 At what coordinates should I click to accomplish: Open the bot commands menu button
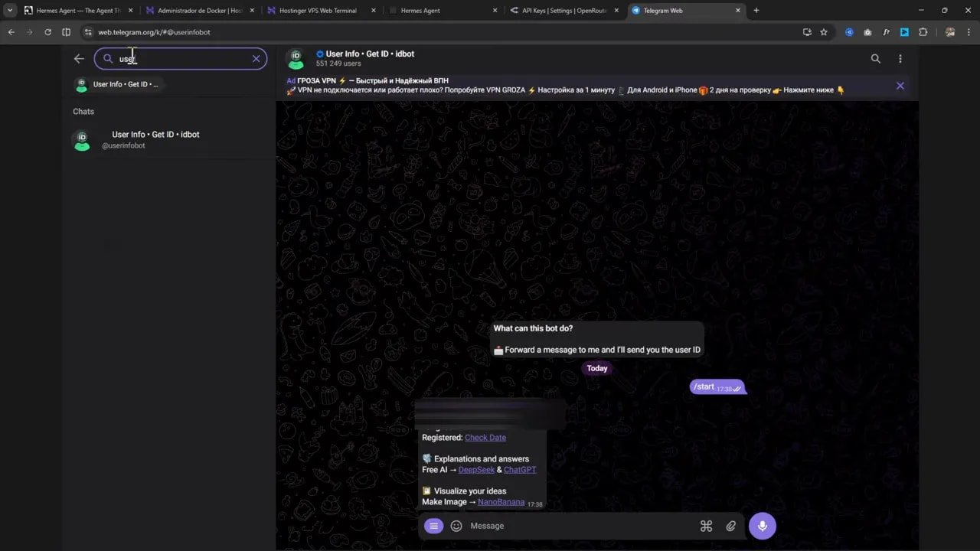pos(433,526)
